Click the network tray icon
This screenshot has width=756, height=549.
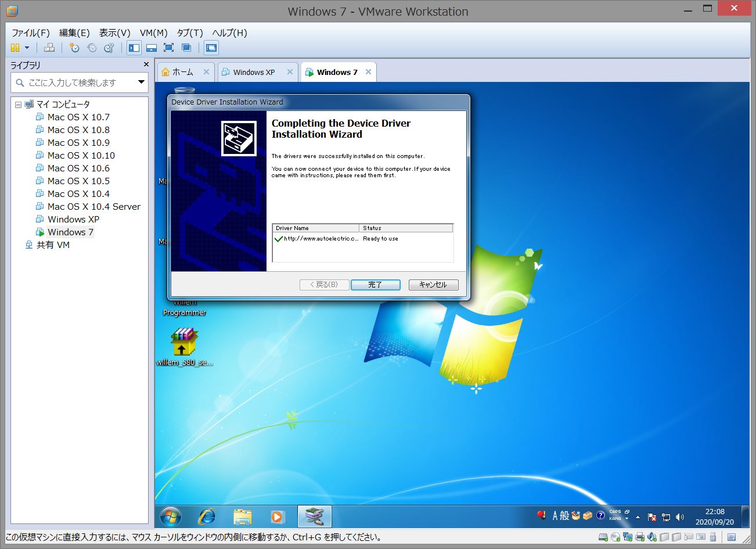(x=666, y=516)
